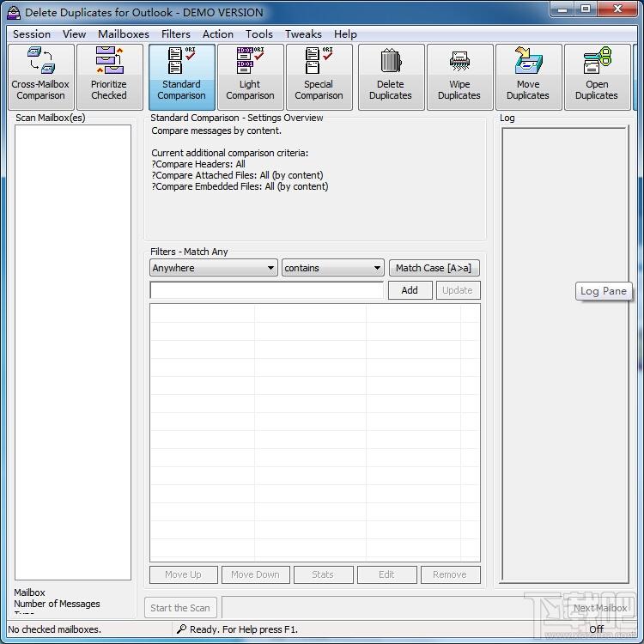Click the Prioritize Checked toolbar icon
The image size is (644, 644).
point(109,77)
